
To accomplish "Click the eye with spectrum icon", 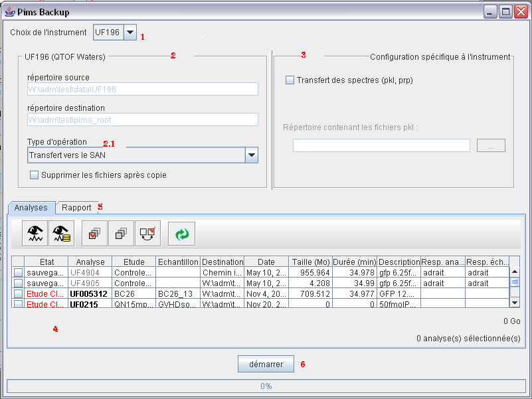I will [35, 234].
